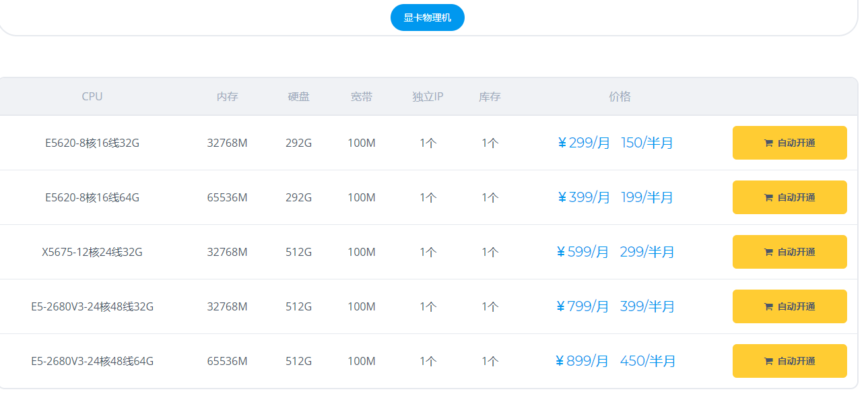Viewport: 868px width, 398px height.
Task: Select the 显卡物理机 tab
Action: [x=427, y=18]
